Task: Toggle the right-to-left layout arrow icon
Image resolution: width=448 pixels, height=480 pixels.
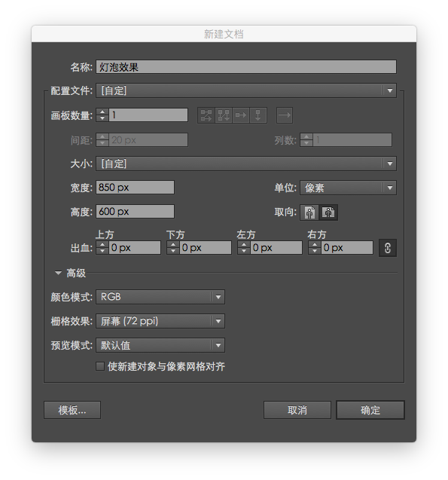Action: tap(285, 115)
